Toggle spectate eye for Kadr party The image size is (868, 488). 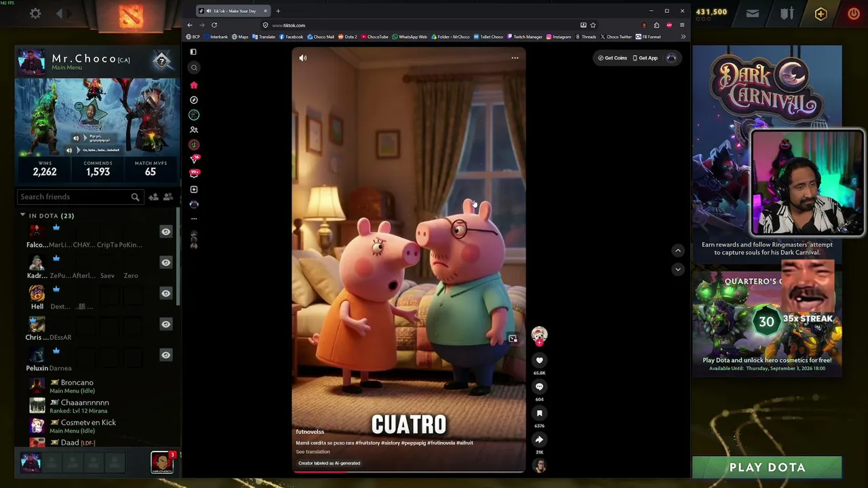(x=165, y=262)
